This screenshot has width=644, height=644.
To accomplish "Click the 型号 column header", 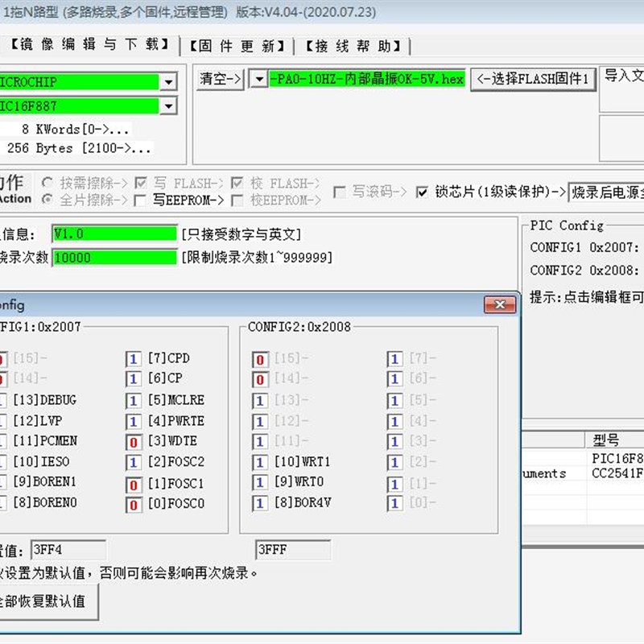I will [x=614, y=440].
